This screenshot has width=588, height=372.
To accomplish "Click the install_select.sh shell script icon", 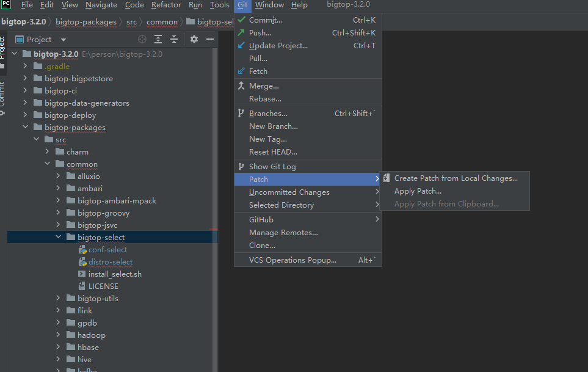I will click(82, 274).
